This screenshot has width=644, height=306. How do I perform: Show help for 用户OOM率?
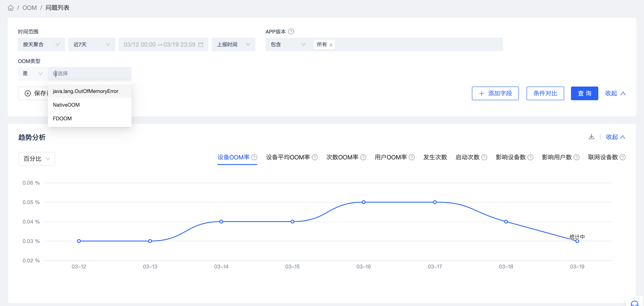[412, 157]
